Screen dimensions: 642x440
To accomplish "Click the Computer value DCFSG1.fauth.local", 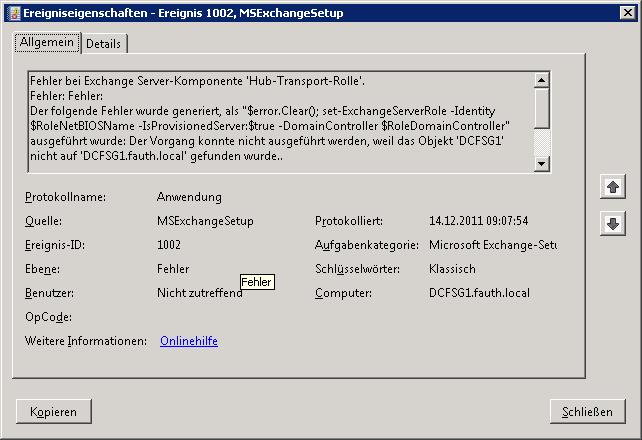I will (479, 293).
